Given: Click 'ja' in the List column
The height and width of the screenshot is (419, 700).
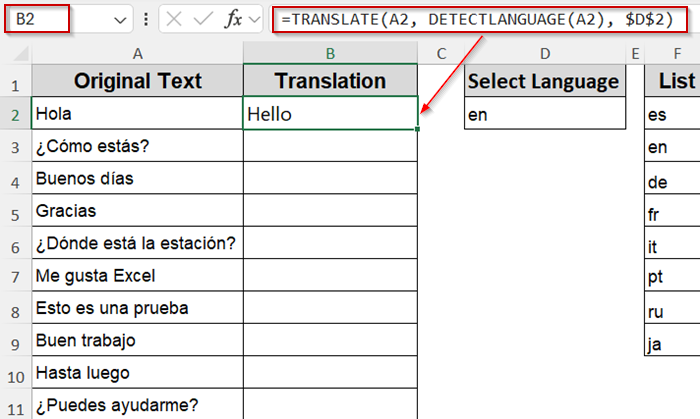Looking at the screenshot, I should [x=672, y=340].
